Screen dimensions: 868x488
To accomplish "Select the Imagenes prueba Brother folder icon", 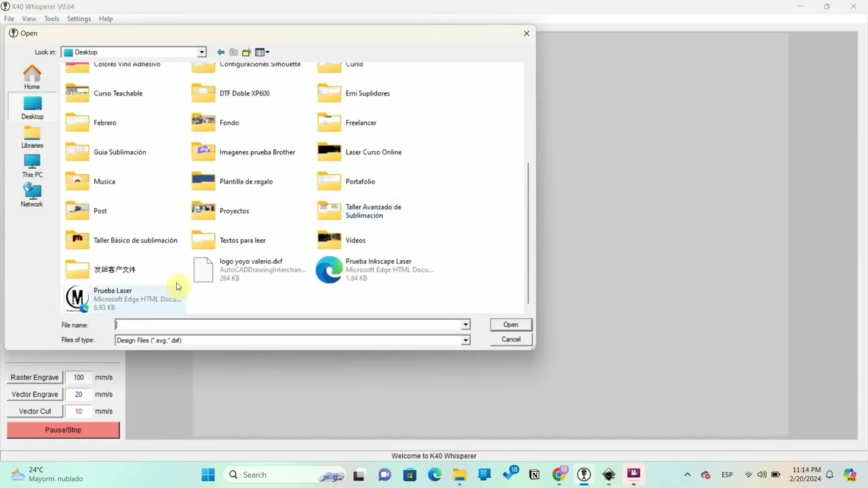I will pos(203,152).
